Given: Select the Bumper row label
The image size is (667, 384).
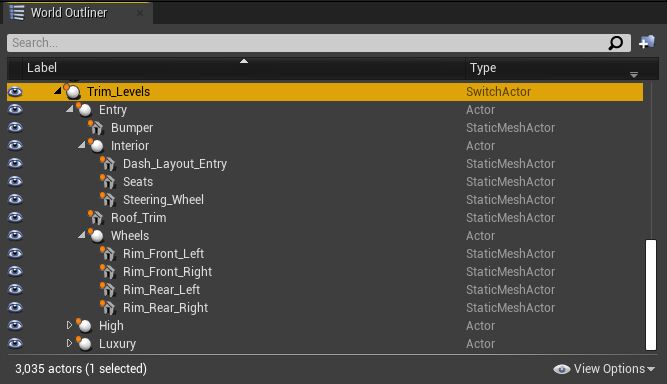Looking at the screenshot, I should click(132, 128).
